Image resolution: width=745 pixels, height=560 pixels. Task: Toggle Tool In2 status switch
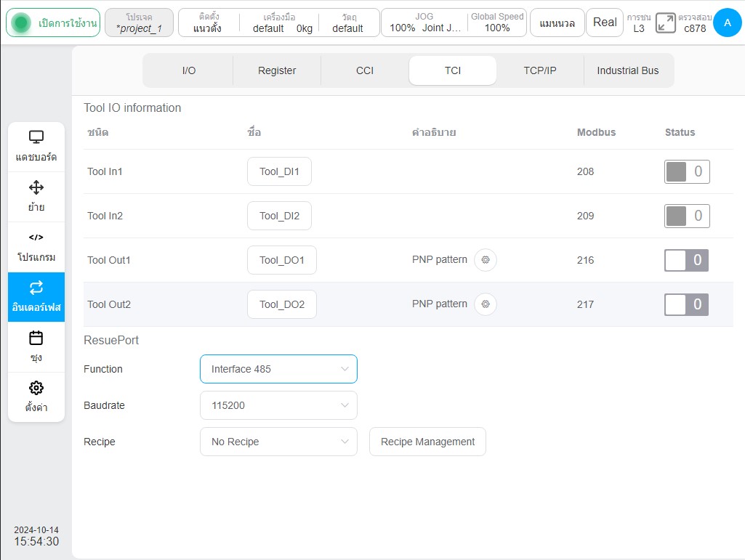pyautogui.click(x=687, y=216)
